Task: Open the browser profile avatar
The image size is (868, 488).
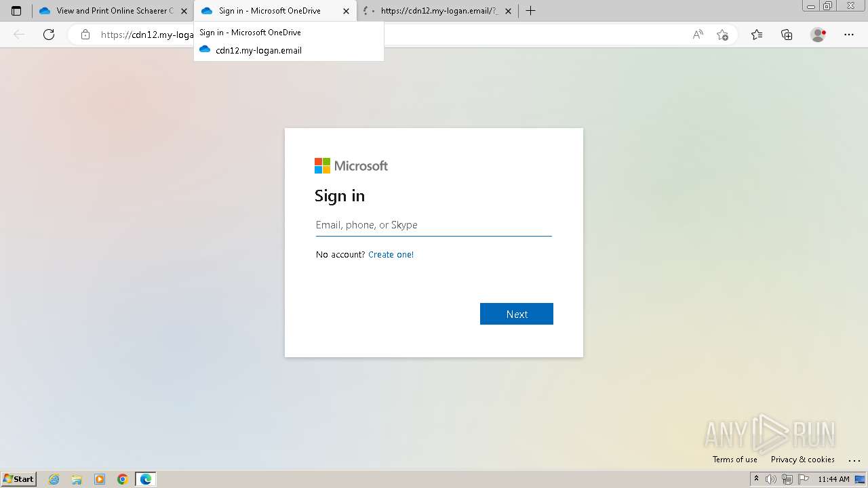Action: point(818,35)
